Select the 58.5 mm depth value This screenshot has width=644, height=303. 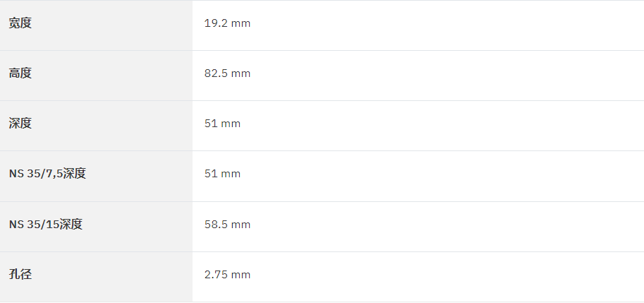[x=227, y=225]
